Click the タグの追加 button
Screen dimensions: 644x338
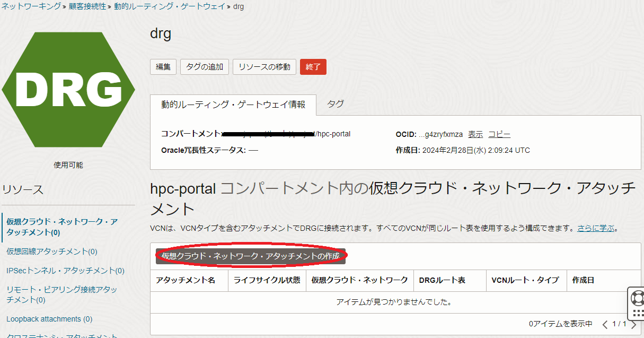205,67
